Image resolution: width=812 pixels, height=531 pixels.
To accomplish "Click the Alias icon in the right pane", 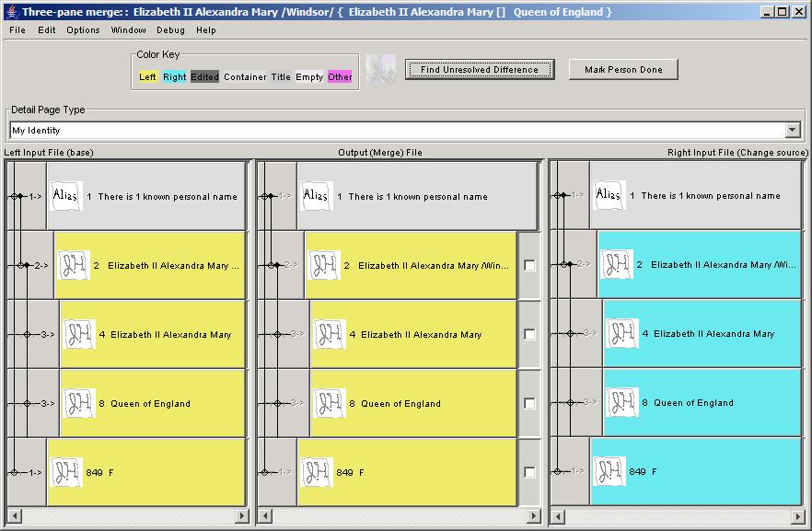I will pos(609,195).
